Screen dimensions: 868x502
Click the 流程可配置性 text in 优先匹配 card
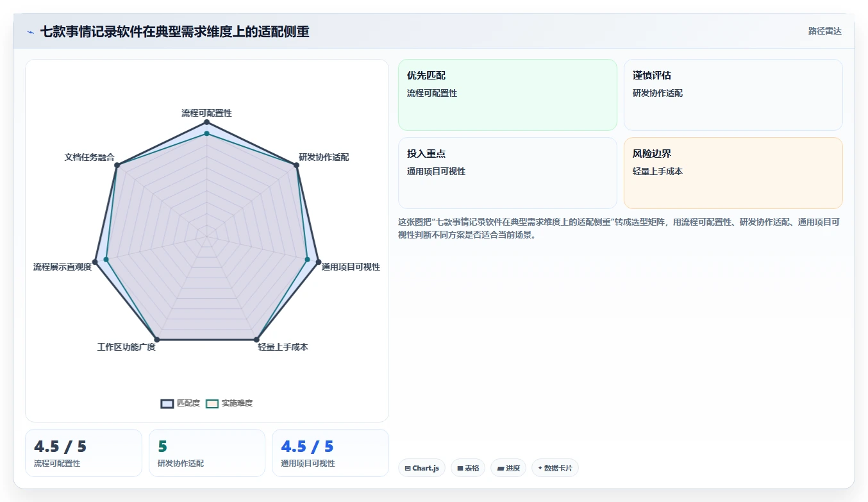(432, 93)
